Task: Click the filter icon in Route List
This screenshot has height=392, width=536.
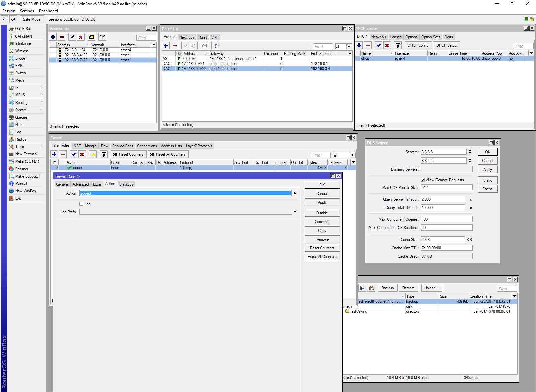Action: [215, 46]
